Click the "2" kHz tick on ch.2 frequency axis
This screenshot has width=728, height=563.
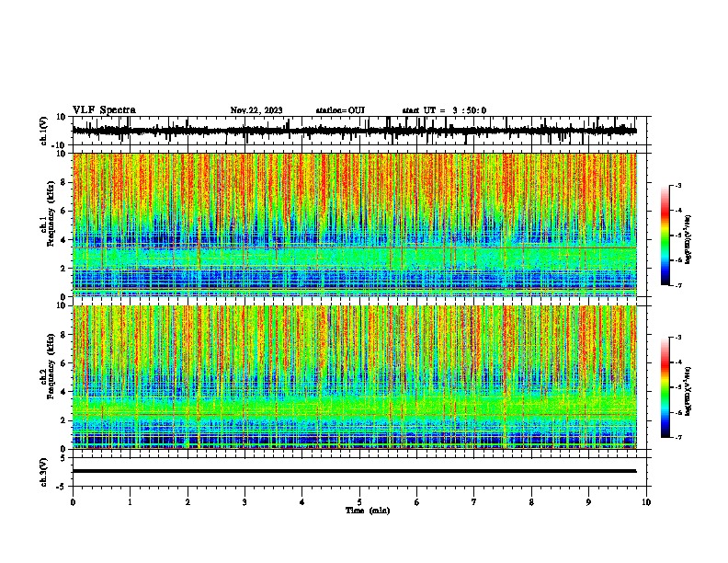point(63,420)
